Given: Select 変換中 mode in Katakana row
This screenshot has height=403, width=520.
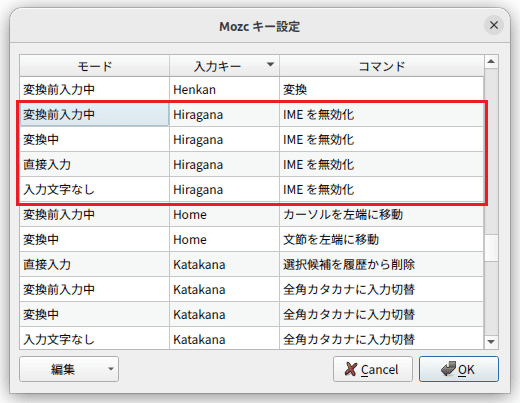Looking at the screenshot, I should (95, 314).
